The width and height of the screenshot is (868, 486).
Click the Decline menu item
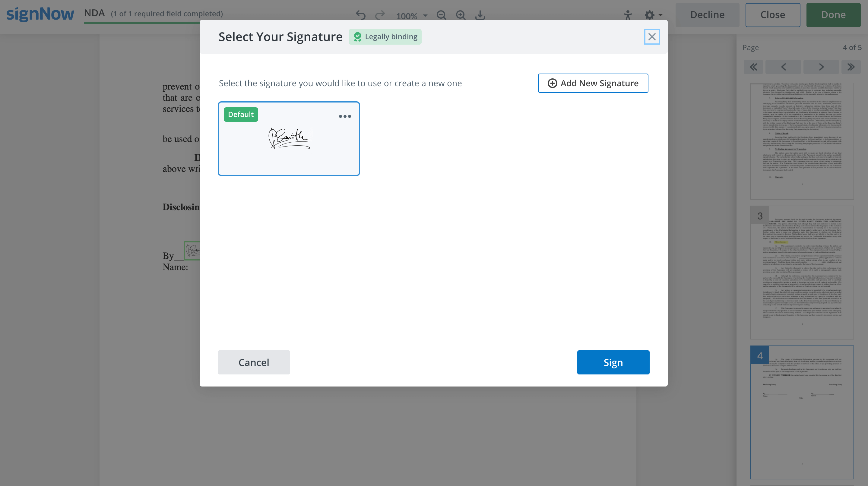point(708,14)
